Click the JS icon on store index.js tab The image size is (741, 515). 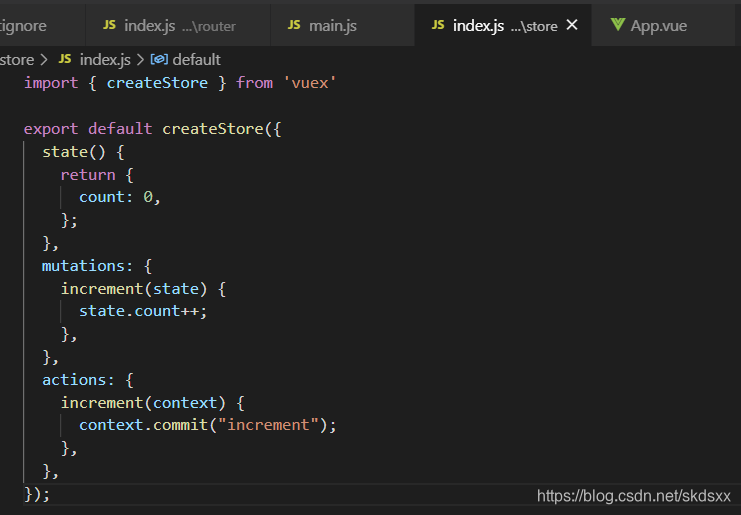coord(438,25)
